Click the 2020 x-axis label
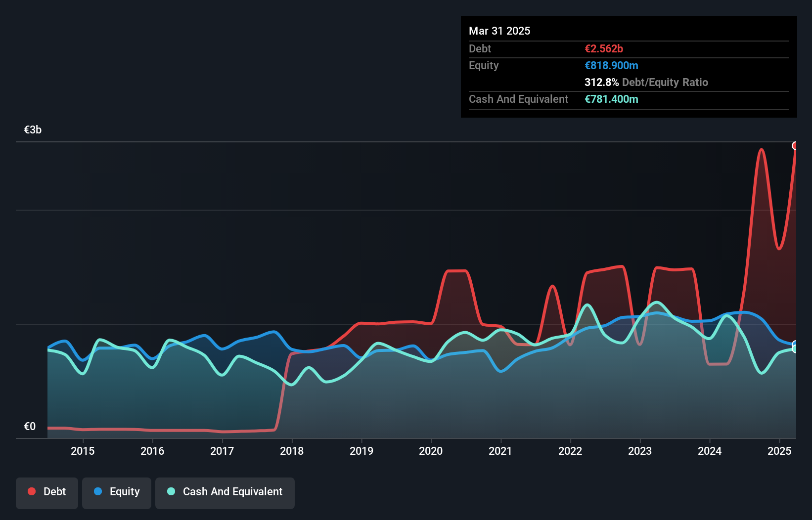Viewport: 812px width, 520px height. coord(431,451)
